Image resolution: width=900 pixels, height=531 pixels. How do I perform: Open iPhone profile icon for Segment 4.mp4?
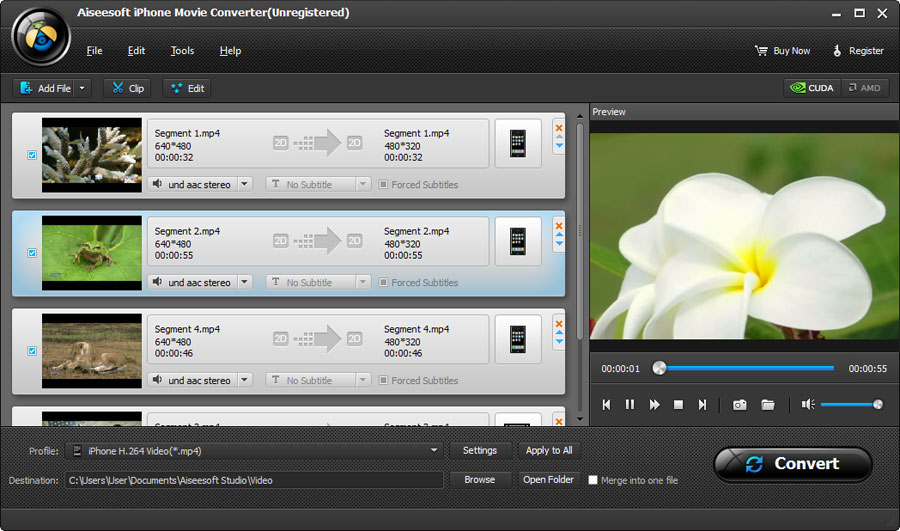[x=518, y=339]
